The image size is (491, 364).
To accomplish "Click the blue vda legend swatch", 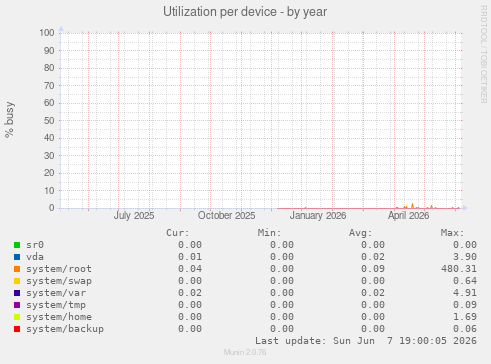I will pyautogui.click(x=17, y=257).
